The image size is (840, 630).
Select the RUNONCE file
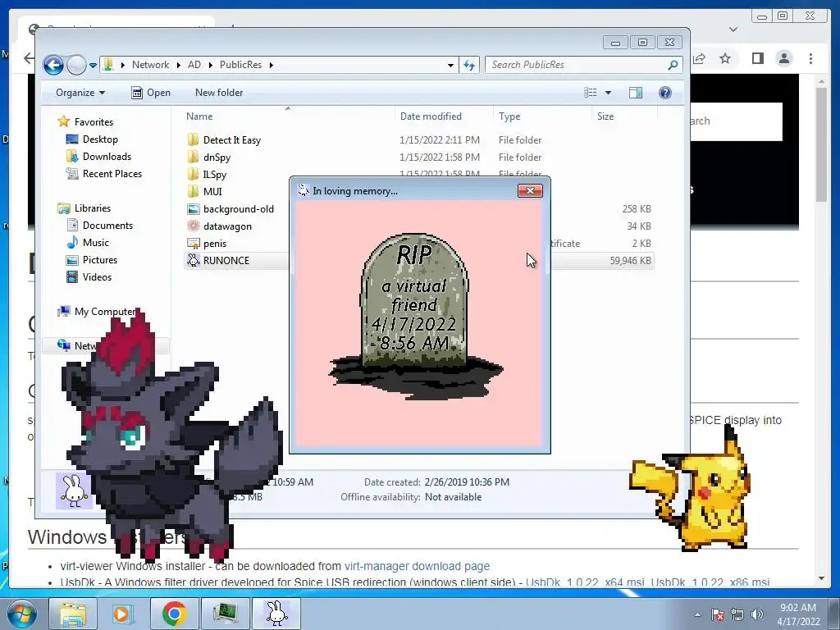(x=226, y=260)
